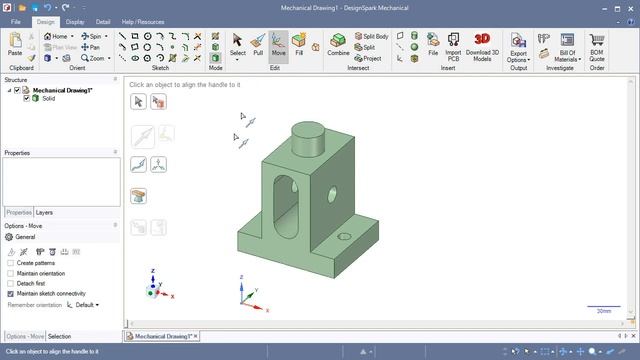This screenshot has height=360, width=640.
Task: Click the horizontal scrollbar below viewport
Action: coord(377,324)
